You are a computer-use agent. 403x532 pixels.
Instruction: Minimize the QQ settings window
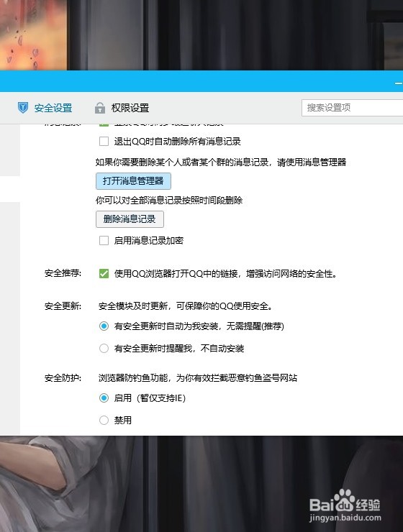click(399, 83)
